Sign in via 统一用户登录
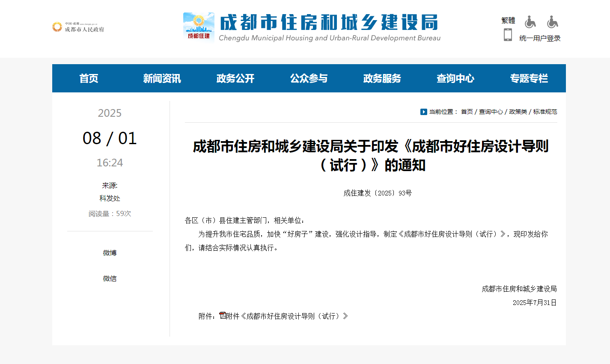 (x=540, y=38)
